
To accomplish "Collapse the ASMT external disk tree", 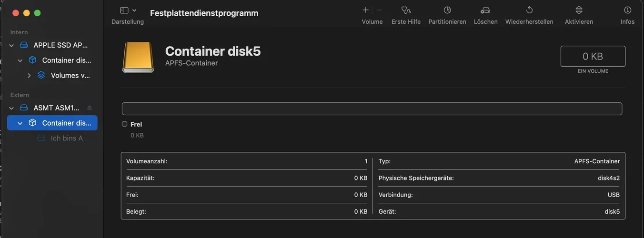I will (x=11, y=109).
